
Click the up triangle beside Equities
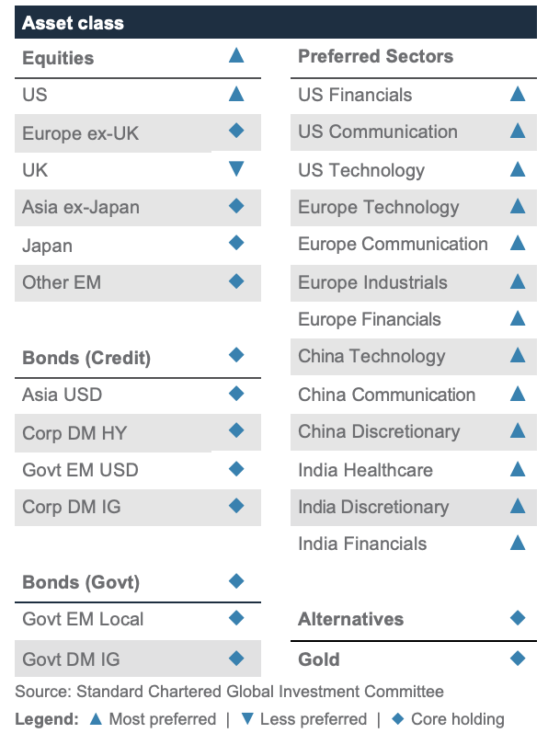236,55
